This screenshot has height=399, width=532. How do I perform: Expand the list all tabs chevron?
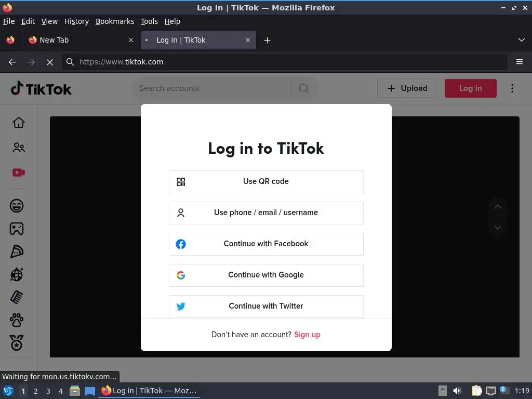point(522,40)
